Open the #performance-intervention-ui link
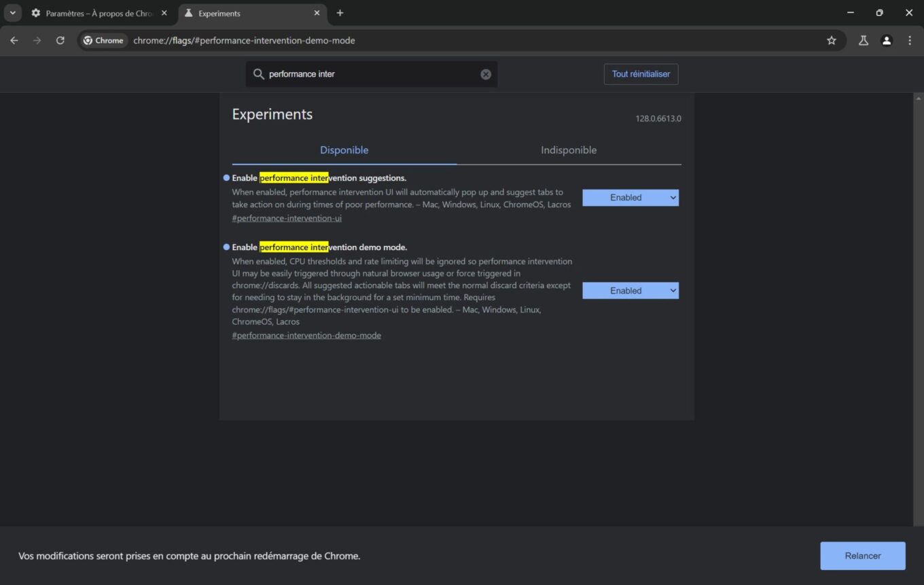 coord(287,218)
